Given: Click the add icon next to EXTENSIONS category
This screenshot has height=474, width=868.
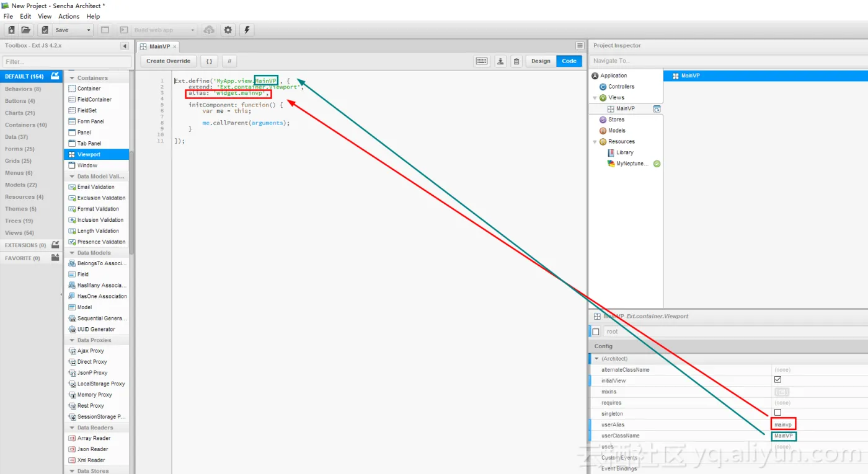Looking at the screenshot, I should click(55, 245).
